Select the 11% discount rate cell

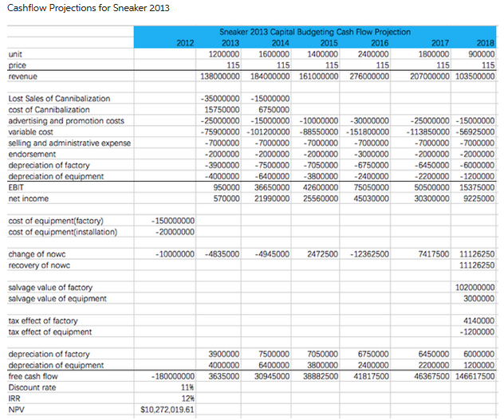click(x=187, y=387)
